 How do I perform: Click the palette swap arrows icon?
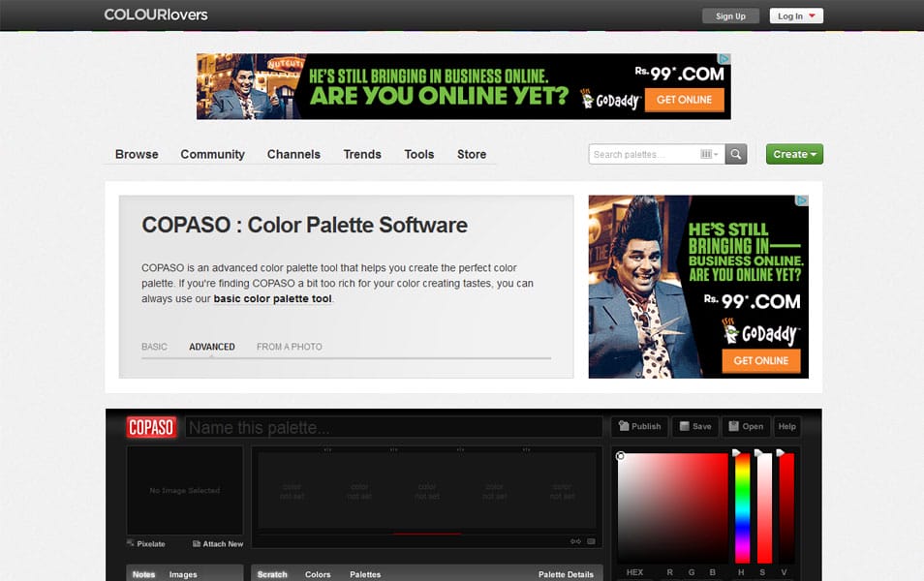coord(575,541)
